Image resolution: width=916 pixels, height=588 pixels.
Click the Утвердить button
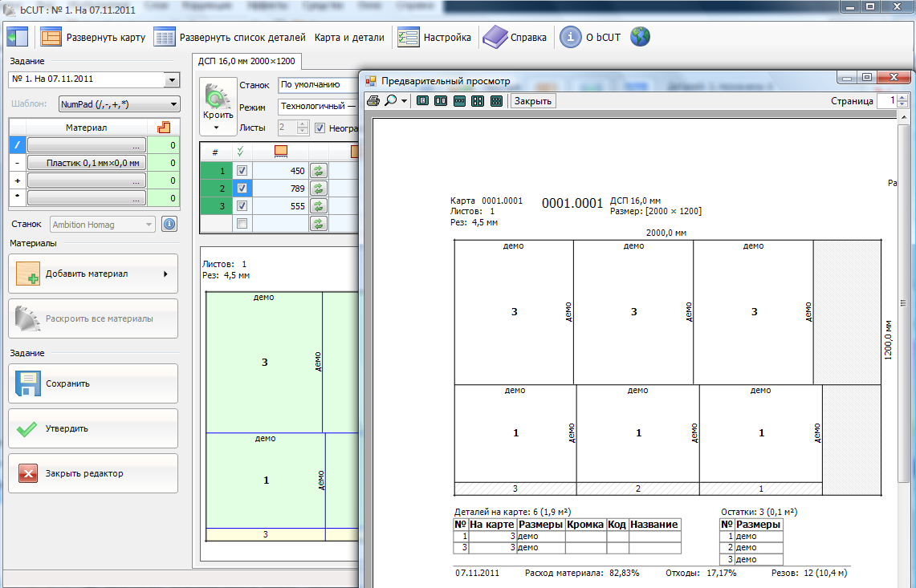pyautogui.click(x=93, y=428)
